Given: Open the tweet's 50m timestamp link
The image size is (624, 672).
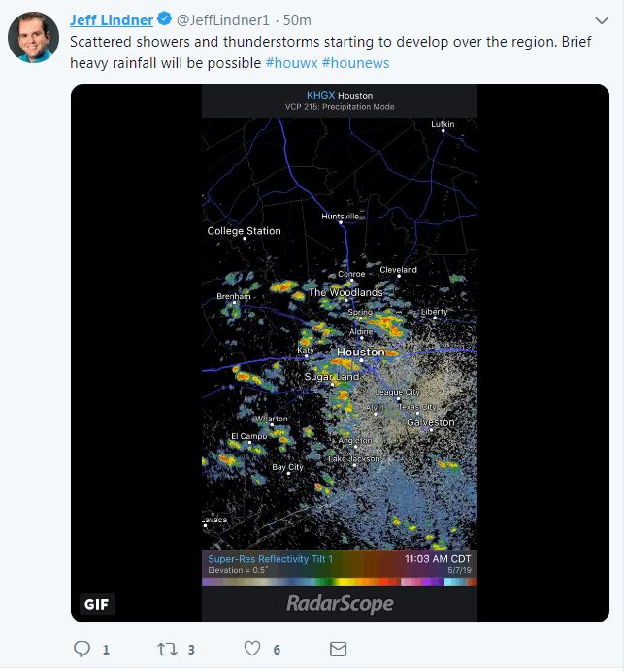Looking at the screenshot, I should click(x=296, y=20).
